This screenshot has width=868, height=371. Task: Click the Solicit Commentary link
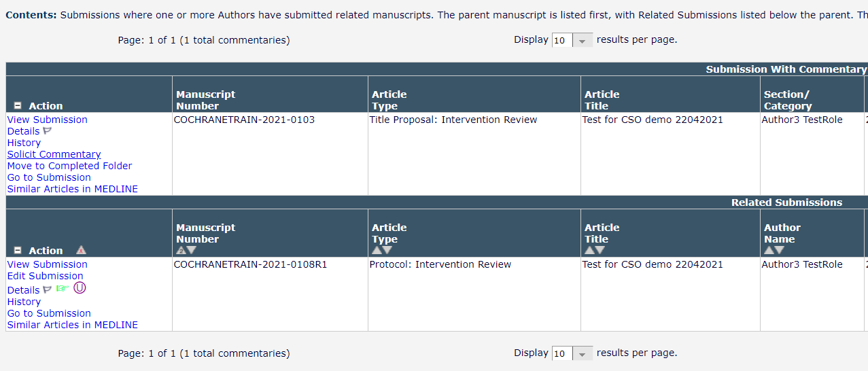[x=54, y=154]
